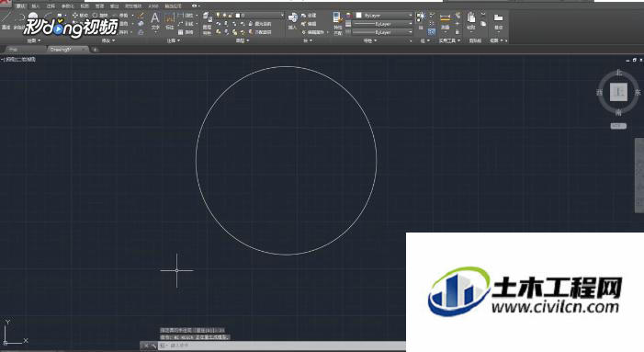The height and width of the screenshot is (352, 644).
Task: Close the command line with X icon
Action: [x=146, y=346]
